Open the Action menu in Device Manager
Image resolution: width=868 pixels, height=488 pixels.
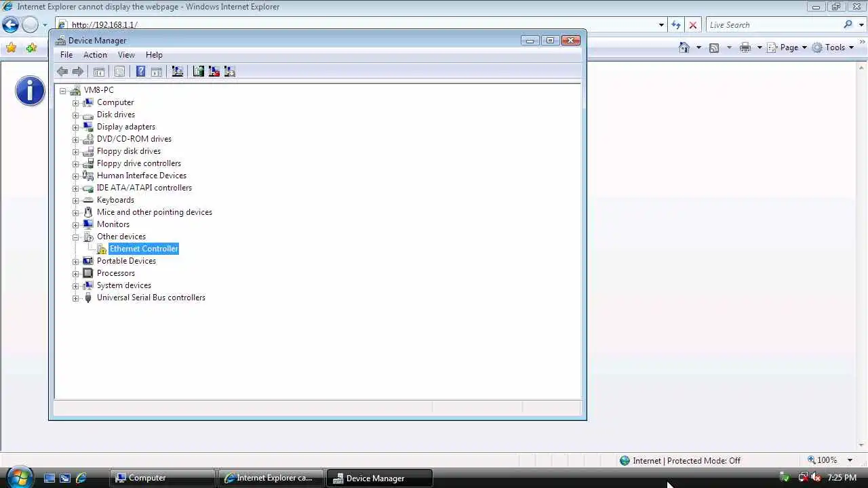tap(95, 55)
